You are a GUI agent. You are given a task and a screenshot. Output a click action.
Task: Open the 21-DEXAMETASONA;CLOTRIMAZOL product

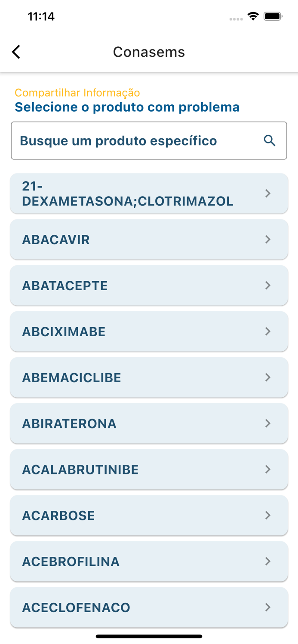(x=149, y=193)
